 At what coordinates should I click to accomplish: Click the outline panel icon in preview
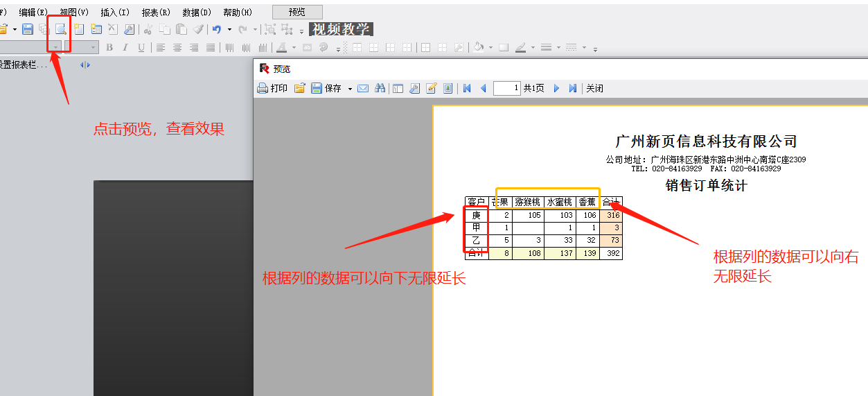pyautogui.click(x=398, y=88)
